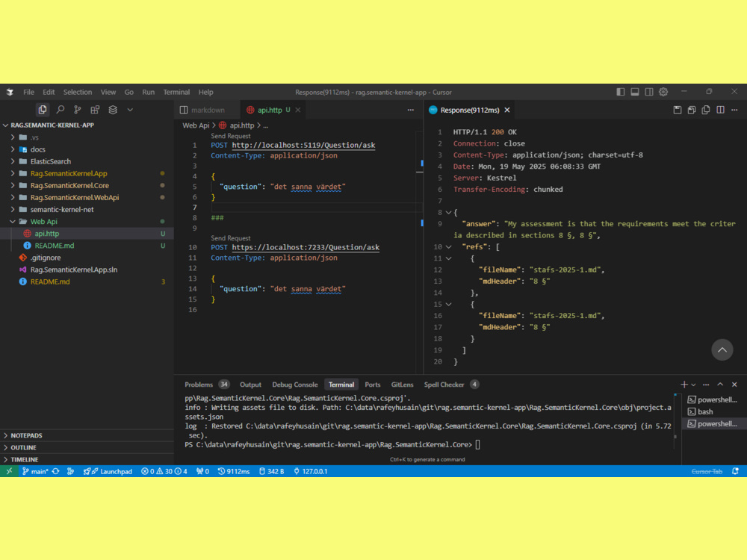This screenshot has width=747, height=560.
Task: Open the Run menu
Action: pos(148,92)
